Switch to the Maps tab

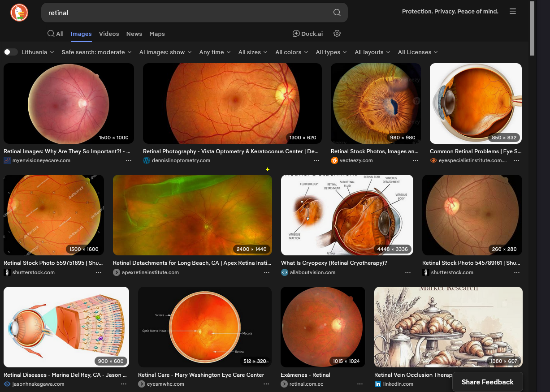point(157,34)
